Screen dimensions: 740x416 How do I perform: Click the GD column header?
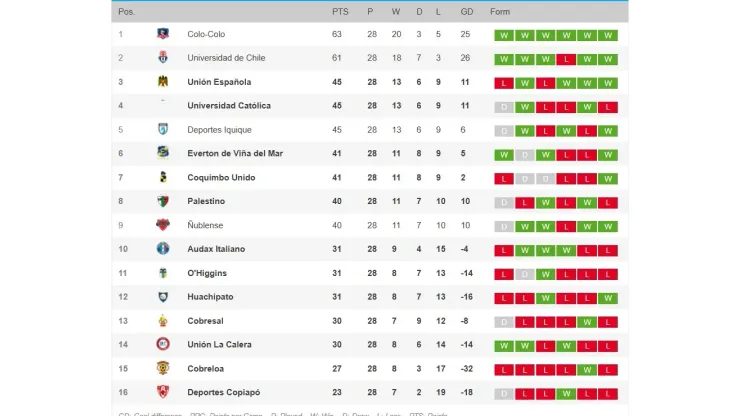467,12
